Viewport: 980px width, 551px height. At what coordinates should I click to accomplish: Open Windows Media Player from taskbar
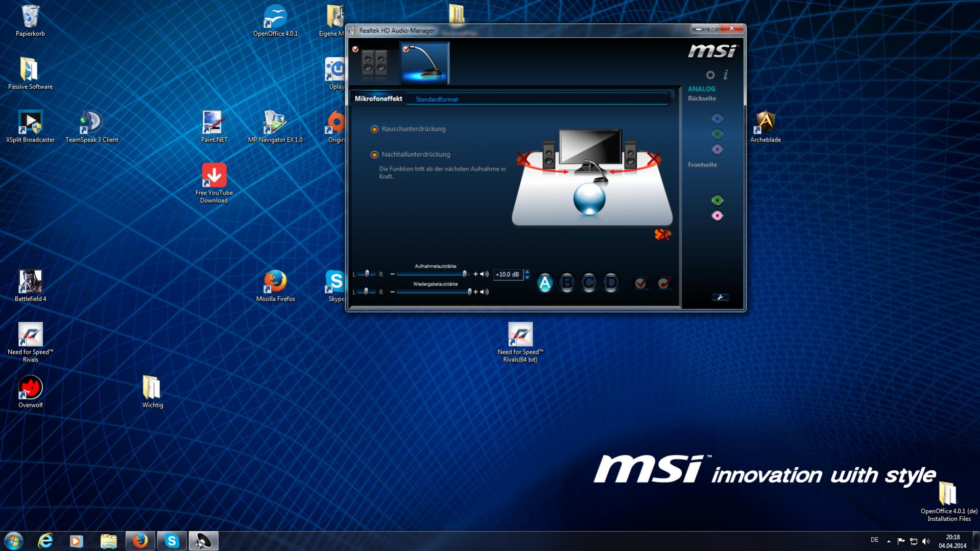click(77, 541)
